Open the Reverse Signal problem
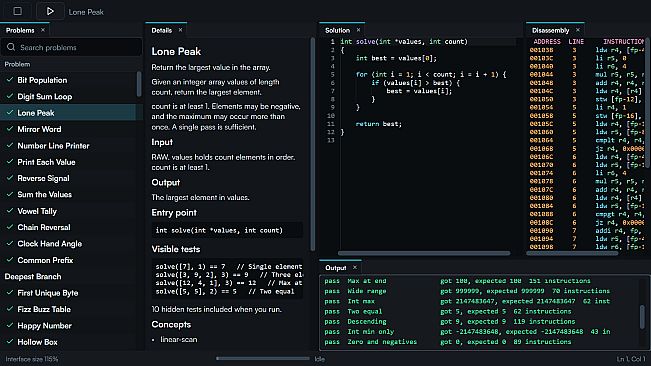This screenshot has width=651, height=366. 69,178
